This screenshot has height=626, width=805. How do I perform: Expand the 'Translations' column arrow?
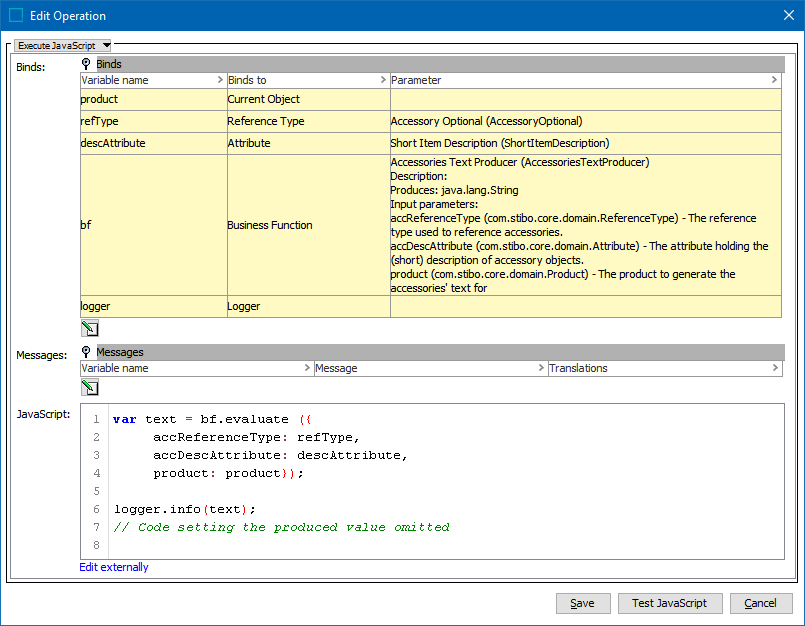pyautogui.click(x=774, y=368)
